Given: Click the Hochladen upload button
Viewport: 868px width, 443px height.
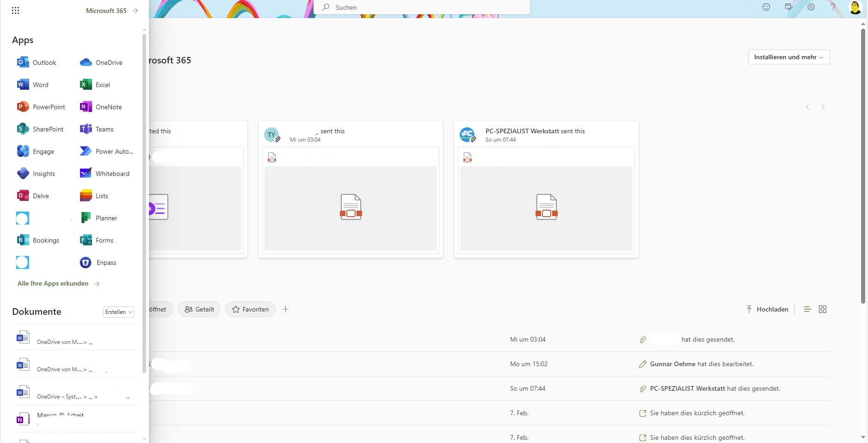Looking at the screenshot, I should [x=767, y=309].
